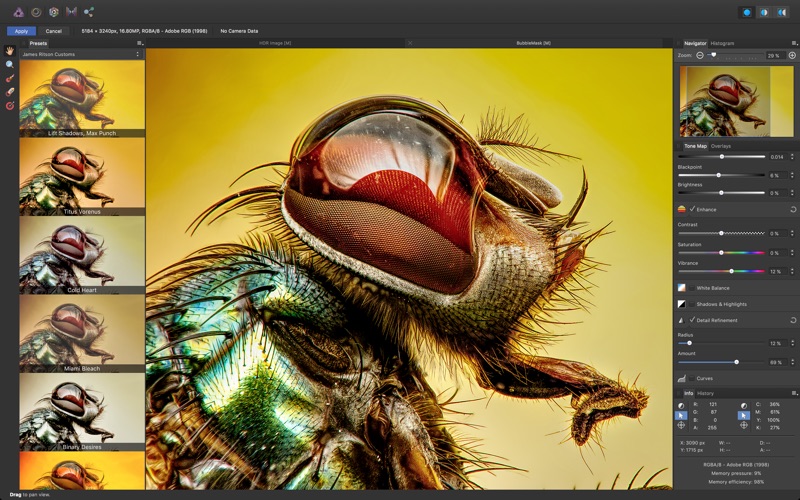Select the Zoom tool in left toolbar
This screenshot has height=500, width=800.
point(10,65)
